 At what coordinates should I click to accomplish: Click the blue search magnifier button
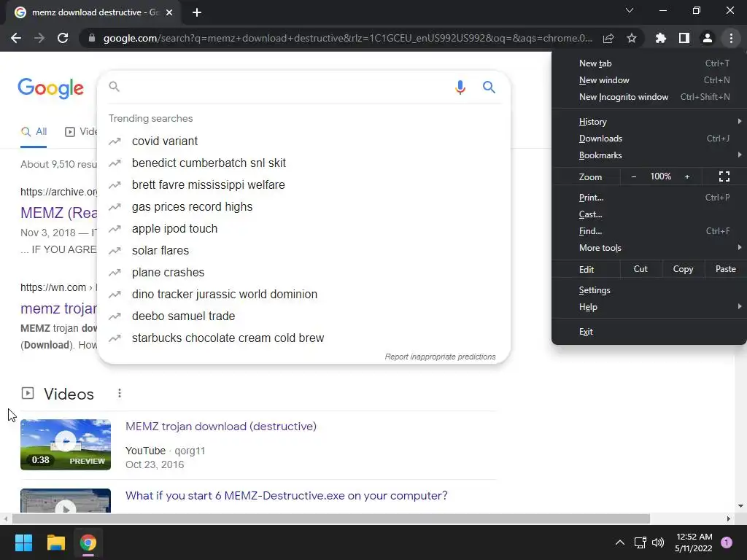(489, 87)
